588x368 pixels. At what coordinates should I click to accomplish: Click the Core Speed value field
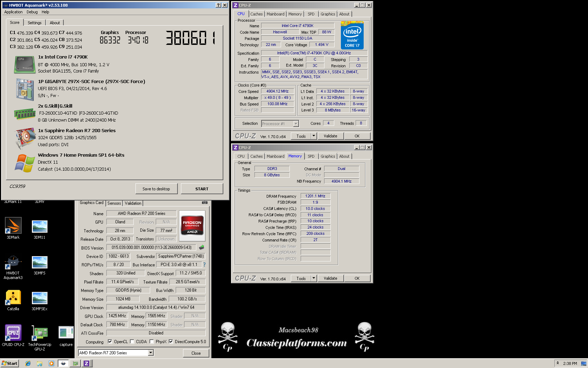coord(278,91)
